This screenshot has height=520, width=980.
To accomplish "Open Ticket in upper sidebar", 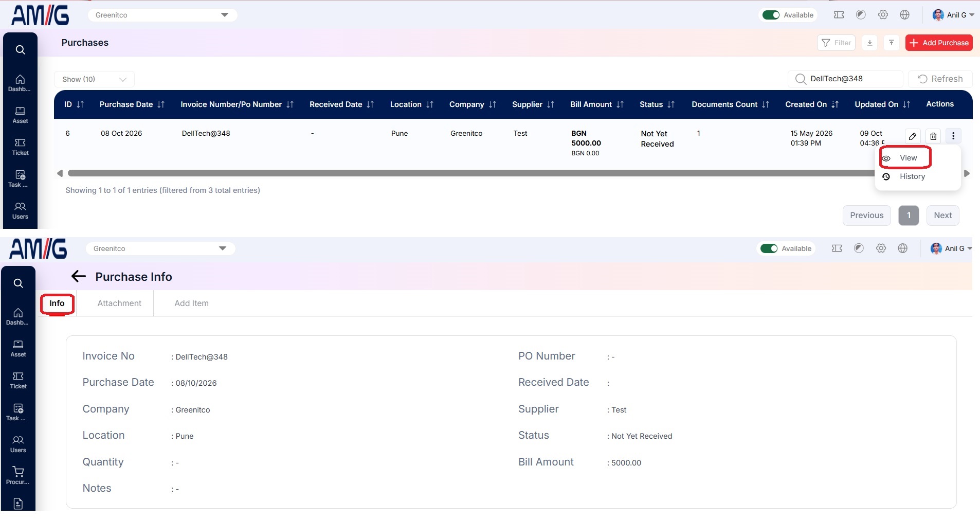I will pos(20,147).
